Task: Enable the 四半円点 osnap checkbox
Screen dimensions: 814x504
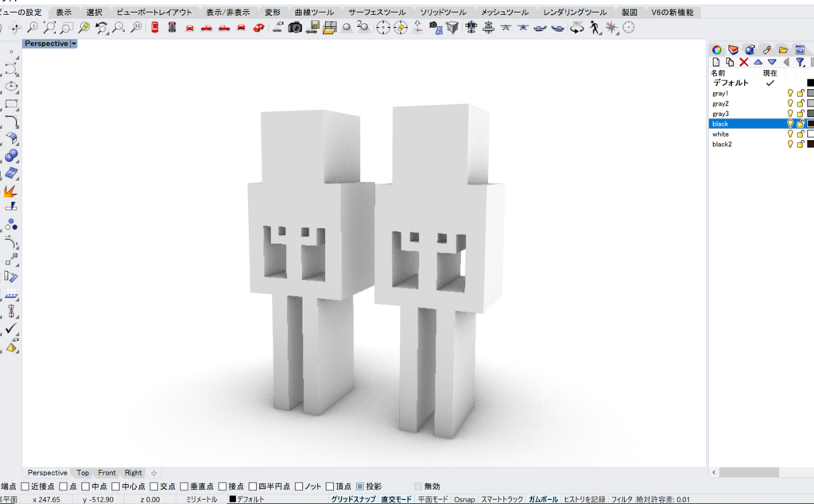Action: click(x=252, y=487)
